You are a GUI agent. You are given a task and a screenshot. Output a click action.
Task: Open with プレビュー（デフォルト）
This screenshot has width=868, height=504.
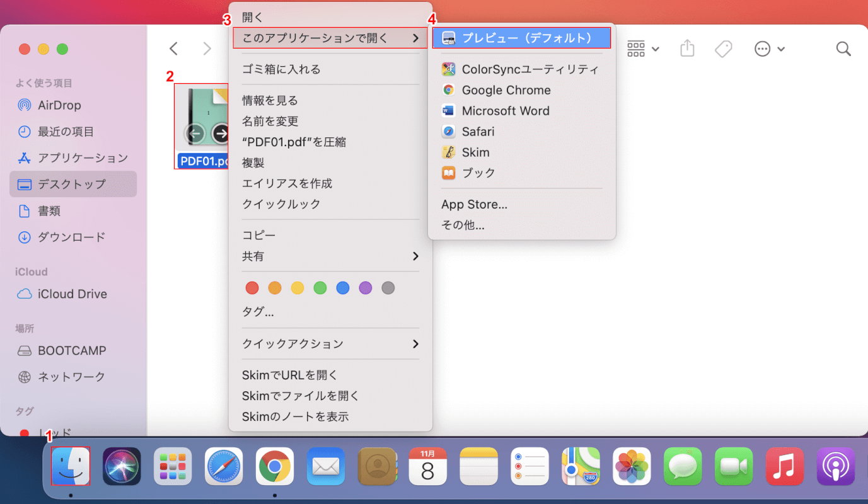tap(522, 38)
